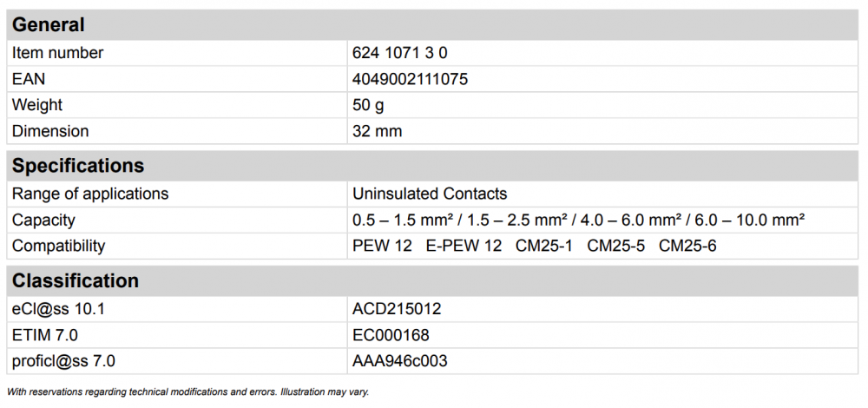Click the E-PEW 12 compatibility entry
Viewport: 868px width, 408px height.
pos(464,246)
